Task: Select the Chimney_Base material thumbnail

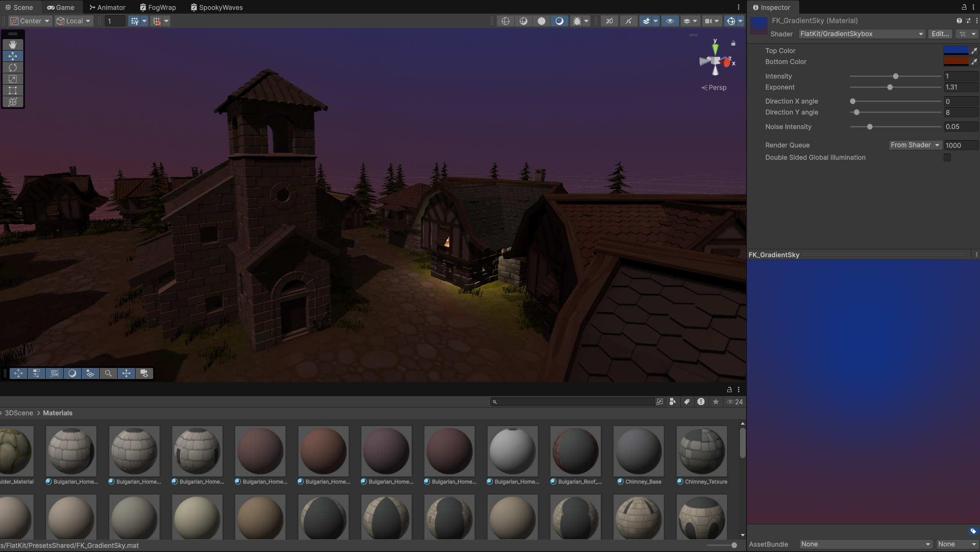Action: point(639,451)
